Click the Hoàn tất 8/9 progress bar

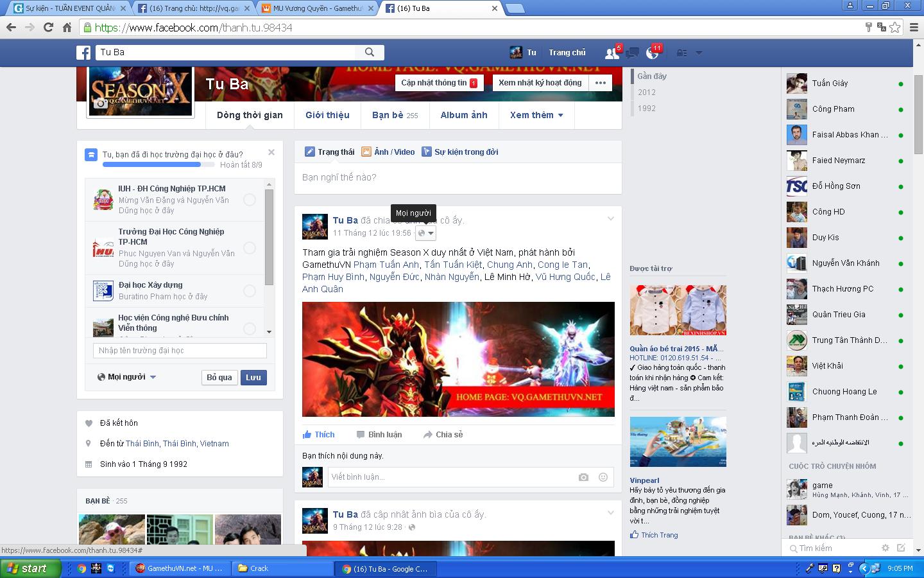tap(158, 164)
